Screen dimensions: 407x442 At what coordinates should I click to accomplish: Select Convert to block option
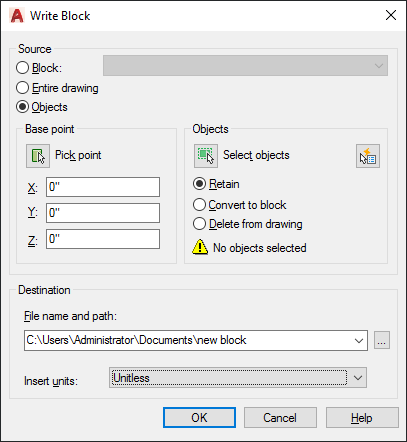tap(199, 205)
